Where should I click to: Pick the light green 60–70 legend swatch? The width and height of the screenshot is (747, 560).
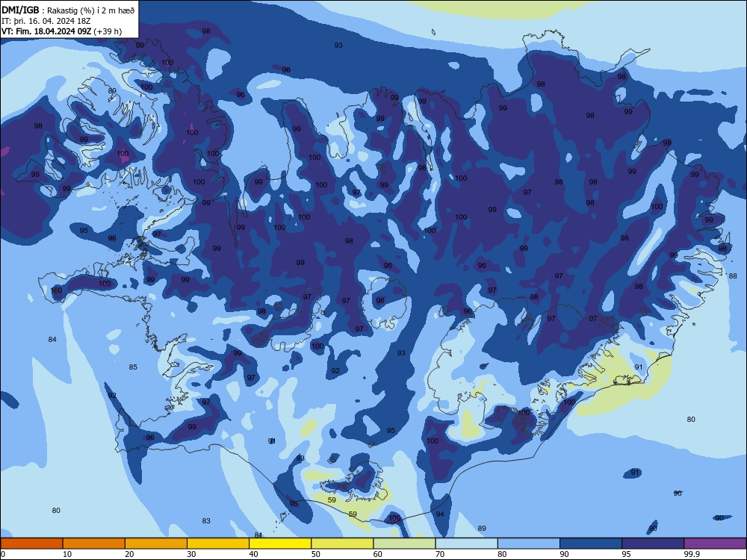pos(404,544)
